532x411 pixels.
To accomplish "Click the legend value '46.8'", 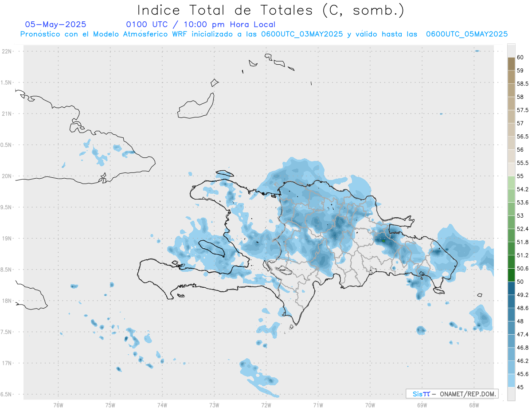I will tap(522, 348).
